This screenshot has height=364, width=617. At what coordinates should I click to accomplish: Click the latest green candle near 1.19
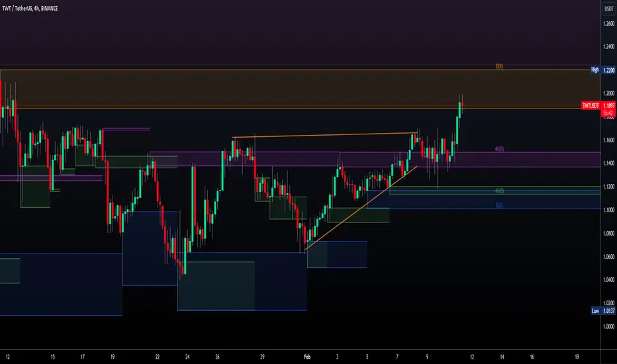[x=459, y=109]
